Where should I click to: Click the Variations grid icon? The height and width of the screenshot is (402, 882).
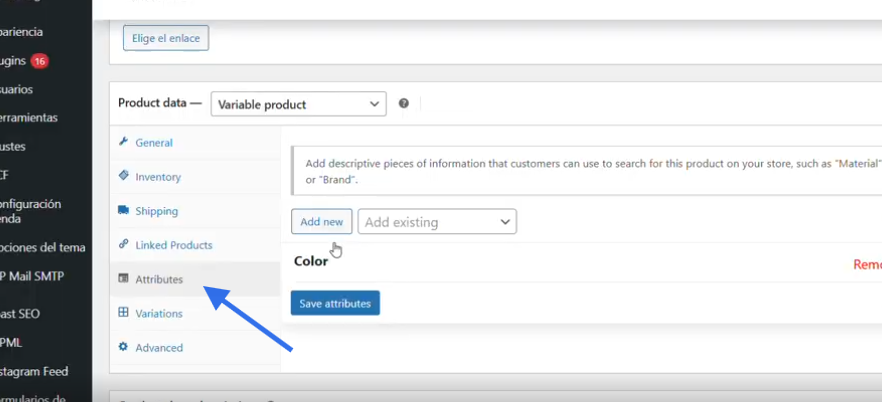click(123, 313)
